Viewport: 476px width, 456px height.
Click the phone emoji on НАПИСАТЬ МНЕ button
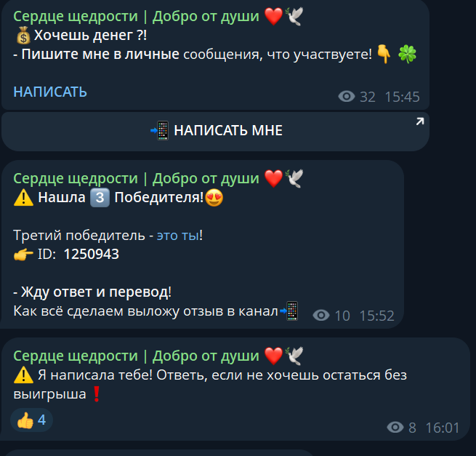pyautogui.click(x=160, y=131)
